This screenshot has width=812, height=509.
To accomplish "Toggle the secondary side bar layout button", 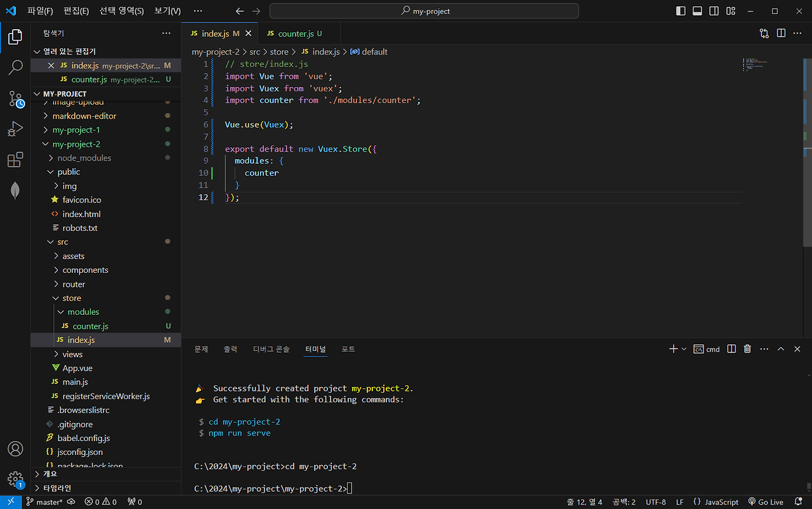I will coord(714,11).
